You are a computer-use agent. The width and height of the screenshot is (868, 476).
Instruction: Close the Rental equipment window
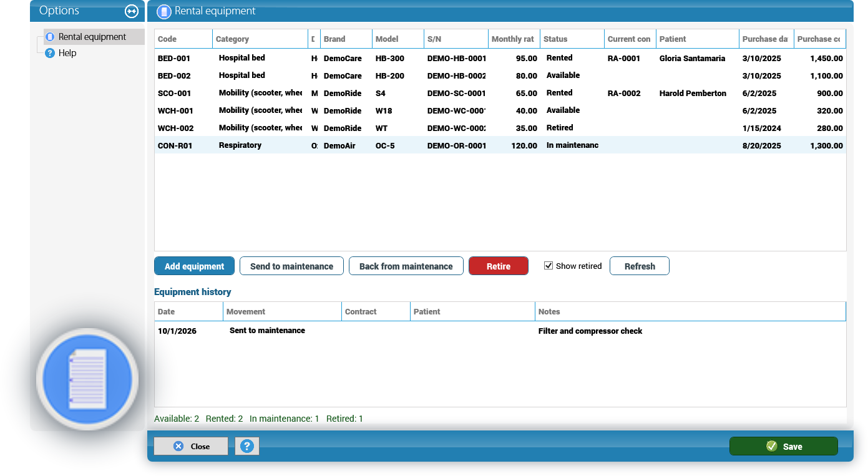(191, 446)
